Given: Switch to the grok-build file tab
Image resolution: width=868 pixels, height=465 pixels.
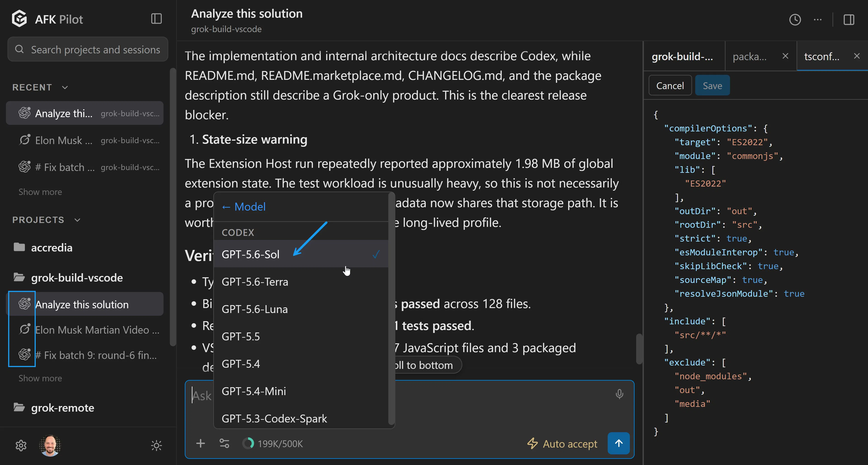Looking at the screenshot, I should click(684, 56).
